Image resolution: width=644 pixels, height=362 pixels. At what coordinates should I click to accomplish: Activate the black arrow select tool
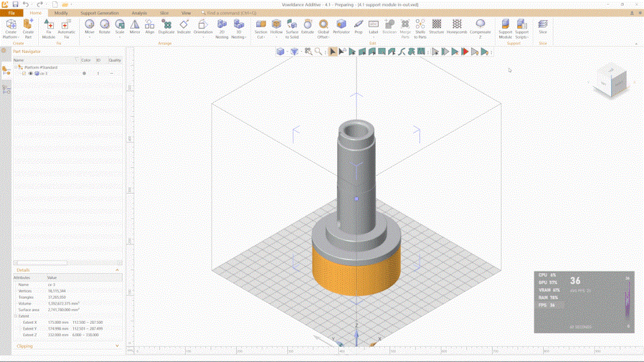[x=332, y=52]
